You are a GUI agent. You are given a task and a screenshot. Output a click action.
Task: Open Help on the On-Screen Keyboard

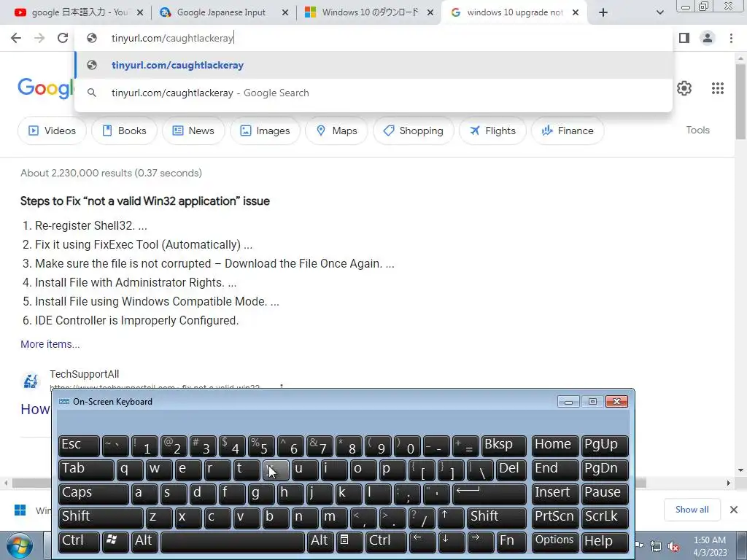click(x=605, y=542)
